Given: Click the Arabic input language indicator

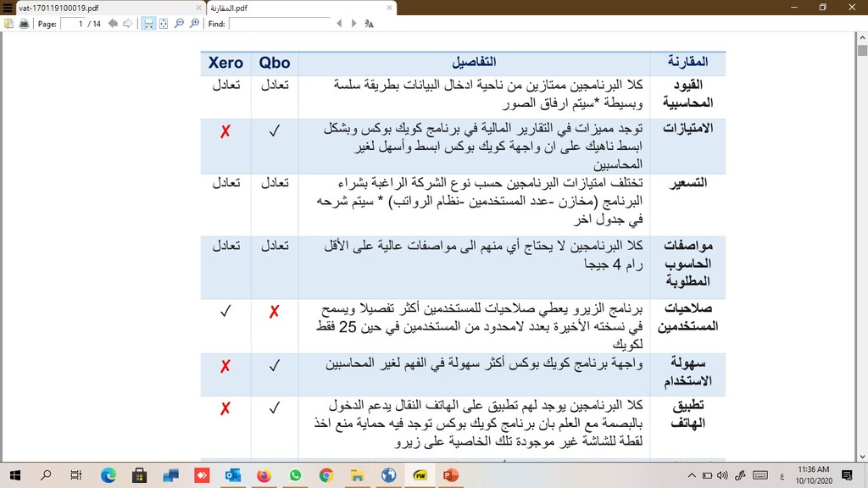Looking at the screenshot, I should click(782, 476).
